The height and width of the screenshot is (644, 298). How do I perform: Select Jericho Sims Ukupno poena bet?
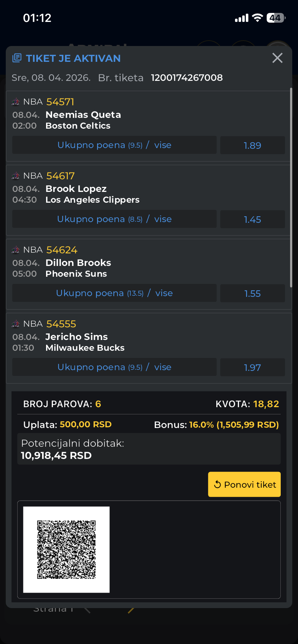(x=114, y=367)
